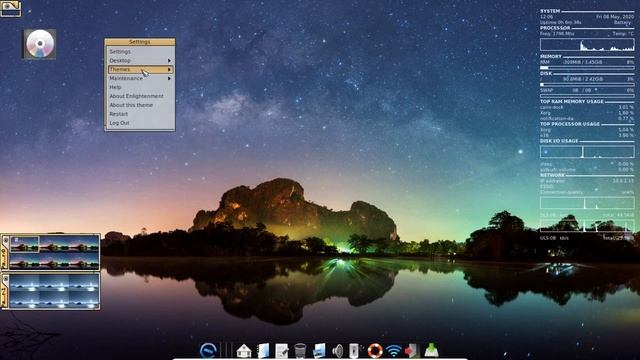This screenshot has height=360, width=640.
Task: Select About Enlightenment menu entry
Action: click(136, 96)
